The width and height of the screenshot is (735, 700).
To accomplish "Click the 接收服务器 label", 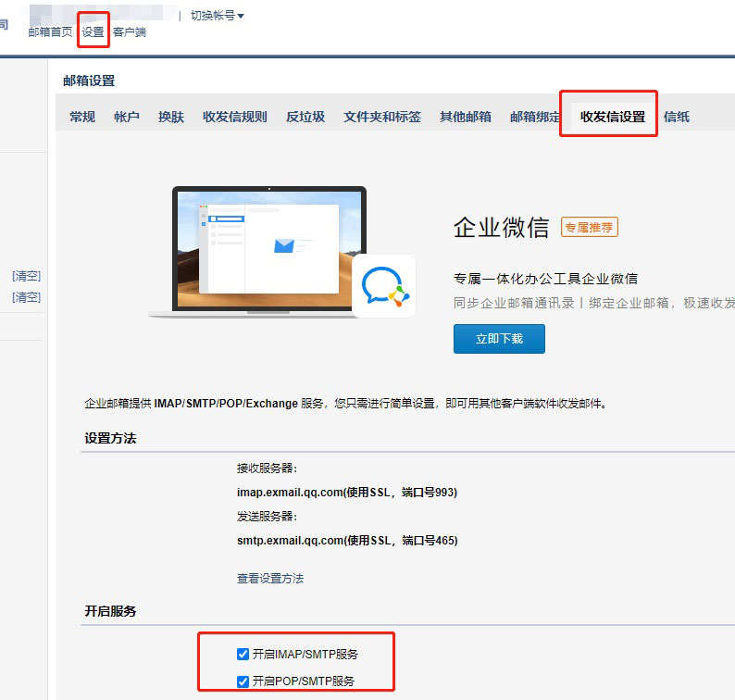I will point(268,468).
